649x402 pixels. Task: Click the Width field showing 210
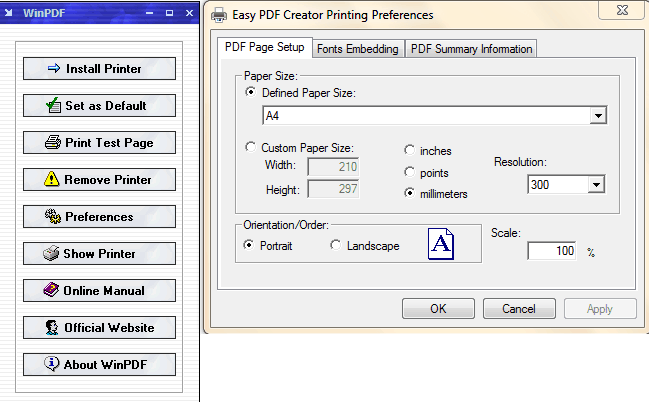pyautogui.click(x=333, y=167)
